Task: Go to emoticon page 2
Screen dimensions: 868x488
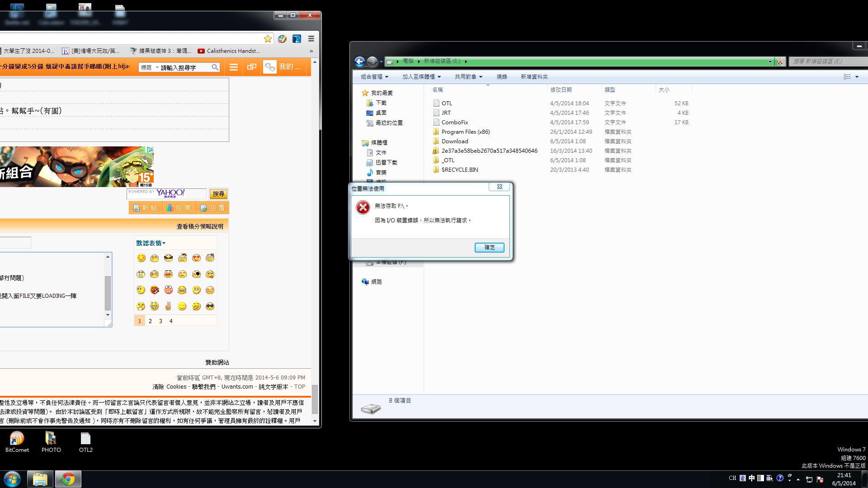Action: click(150, 321)
